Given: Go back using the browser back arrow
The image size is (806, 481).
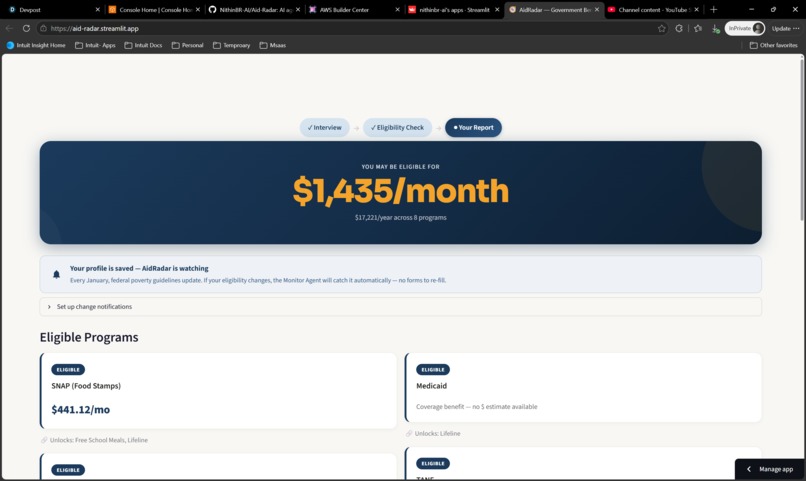Looking at the screenshot, I should tap(9, 28).
